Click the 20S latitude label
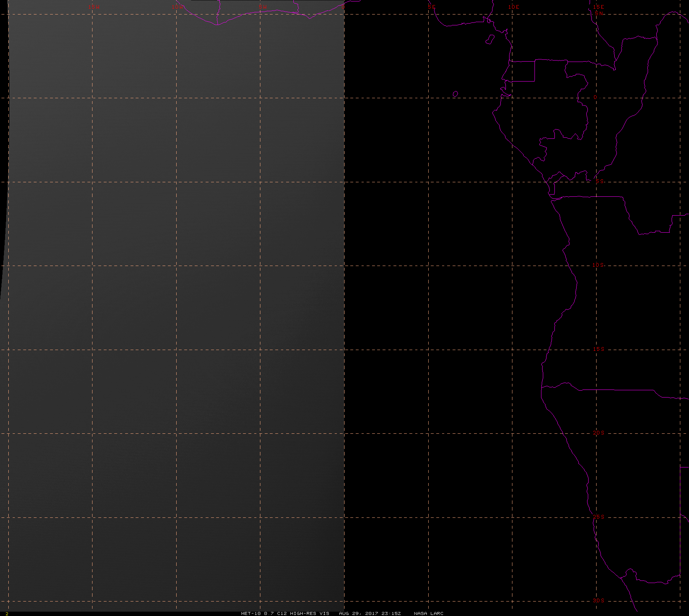689x616 pixels. (599, 433)
